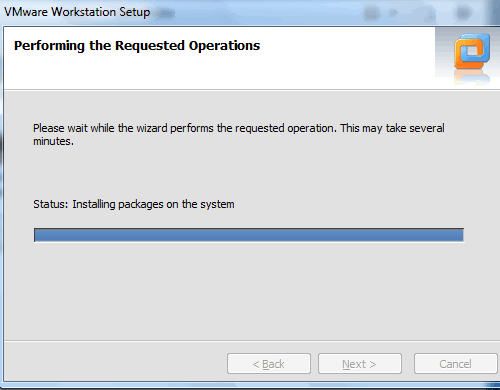This screenshot has width=500, height=390.
Task: Click the footer strip left of Back button
Action: coord(115,363)
